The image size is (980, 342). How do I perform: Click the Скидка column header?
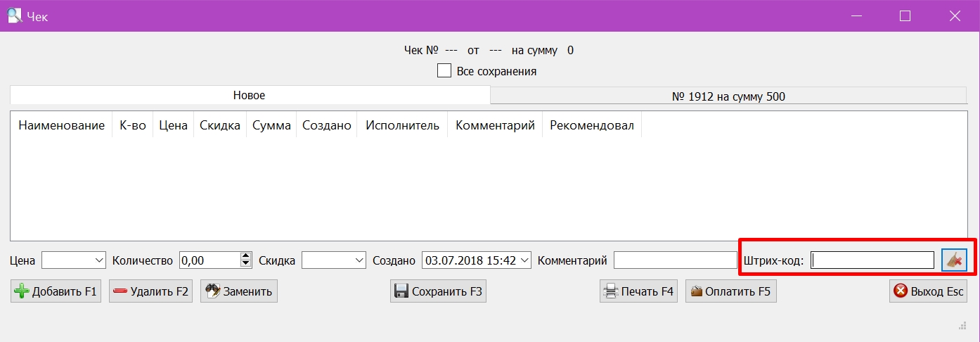(x=220, y=125)
